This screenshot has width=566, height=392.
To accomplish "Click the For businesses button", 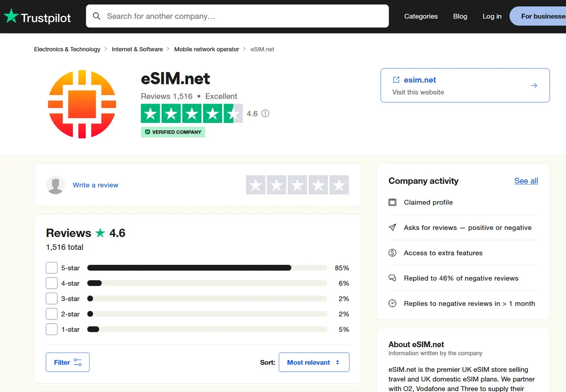I will pos(538,16).
